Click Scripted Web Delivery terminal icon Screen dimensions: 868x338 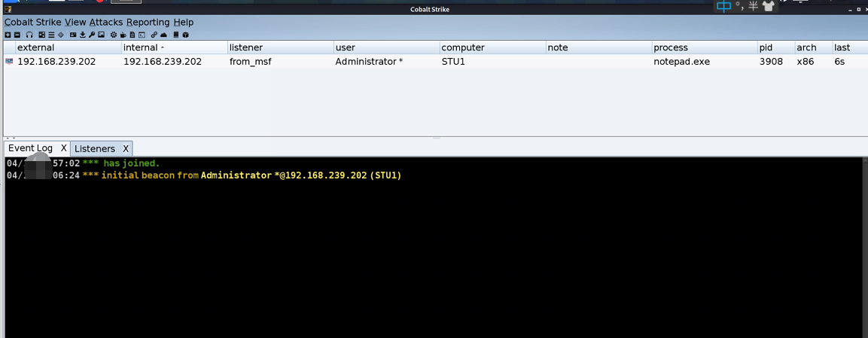(142, 35)
